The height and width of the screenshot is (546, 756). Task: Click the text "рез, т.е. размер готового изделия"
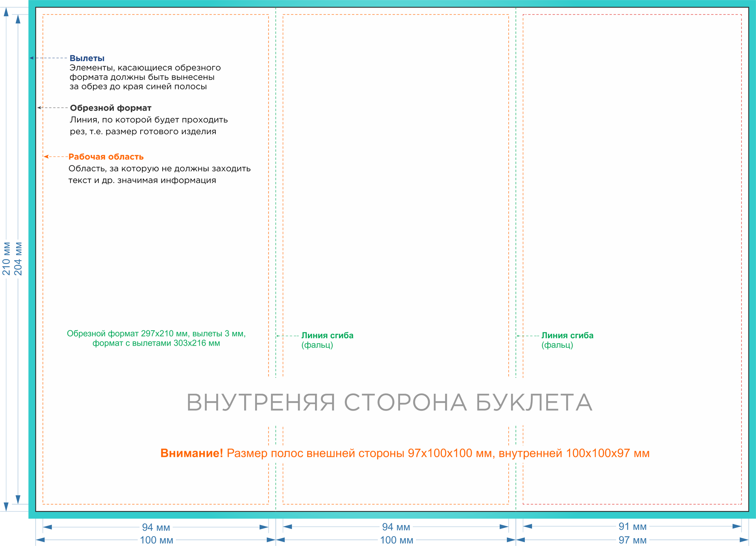[x=143, y=131]
